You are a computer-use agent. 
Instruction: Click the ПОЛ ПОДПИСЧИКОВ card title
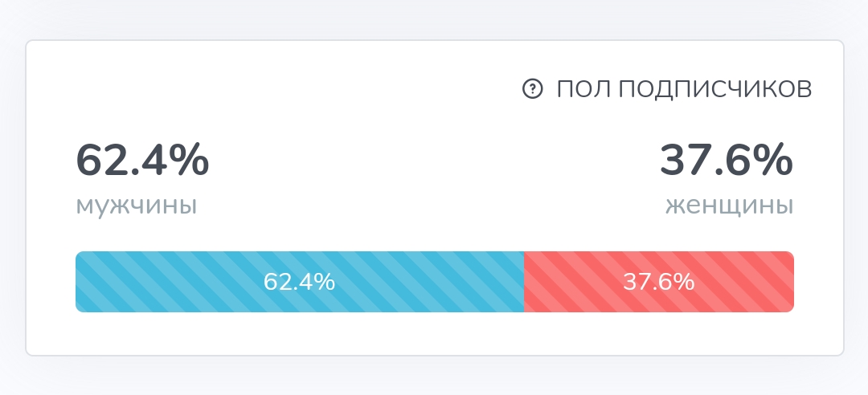684,89
